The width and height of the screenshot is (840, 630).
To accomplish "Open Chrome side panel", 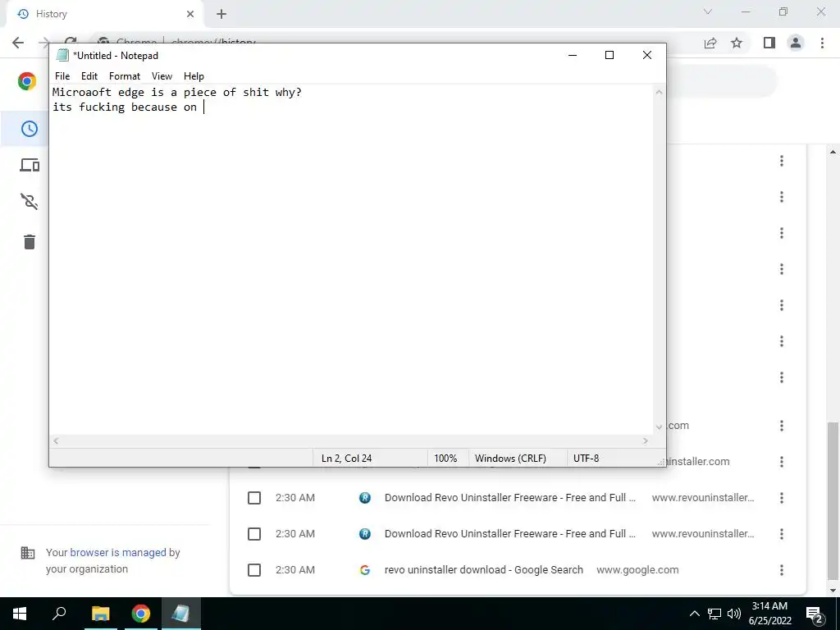I will pyautogui.click(x=769, y=43).
